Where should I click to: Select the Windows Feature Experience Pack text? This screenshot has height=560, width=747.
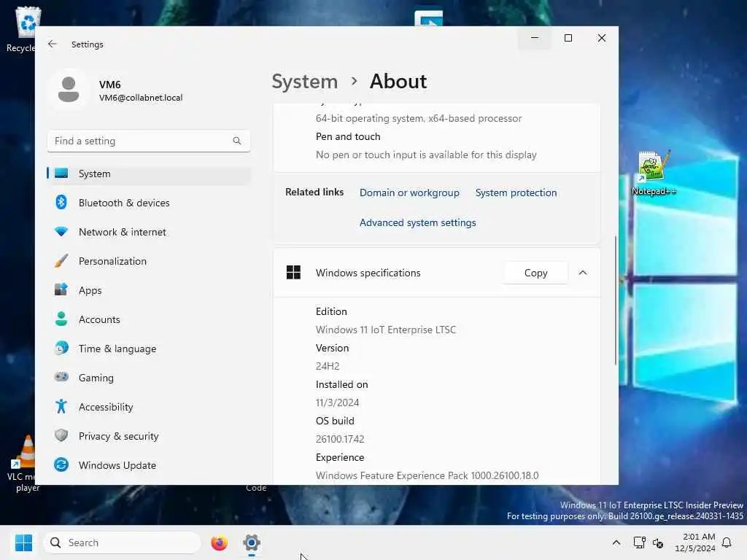point(427,475)
